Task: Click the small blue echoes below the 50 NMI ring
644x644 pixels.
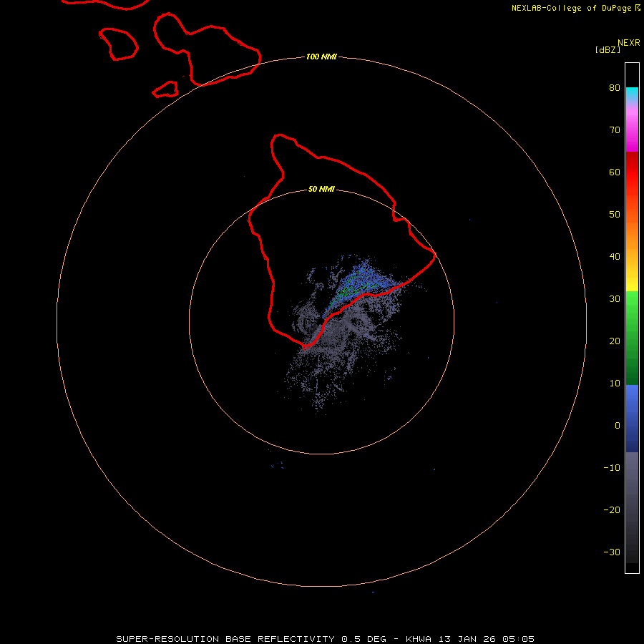Action: [x=278, y=465]
